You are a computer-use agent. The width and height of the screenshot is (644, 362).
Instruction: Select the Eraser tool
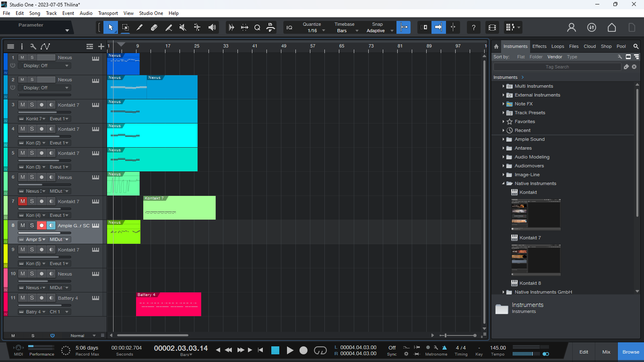(x=154, y=27)
